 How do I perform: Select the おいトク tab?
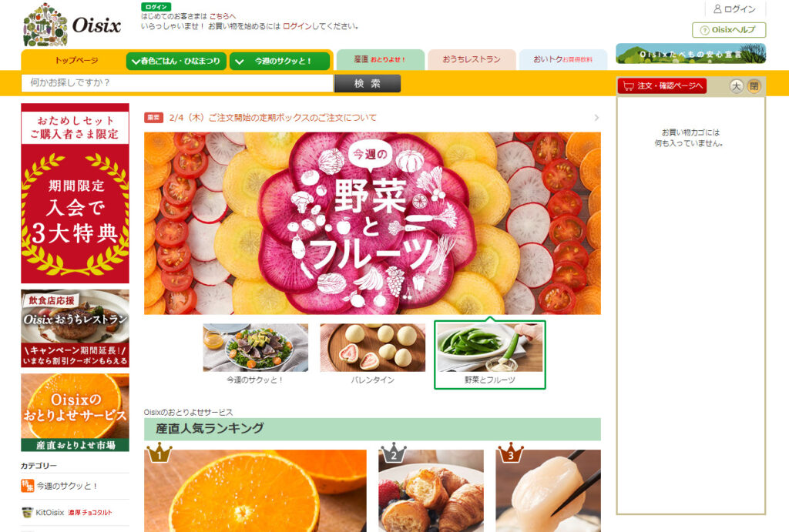point(563,59)
